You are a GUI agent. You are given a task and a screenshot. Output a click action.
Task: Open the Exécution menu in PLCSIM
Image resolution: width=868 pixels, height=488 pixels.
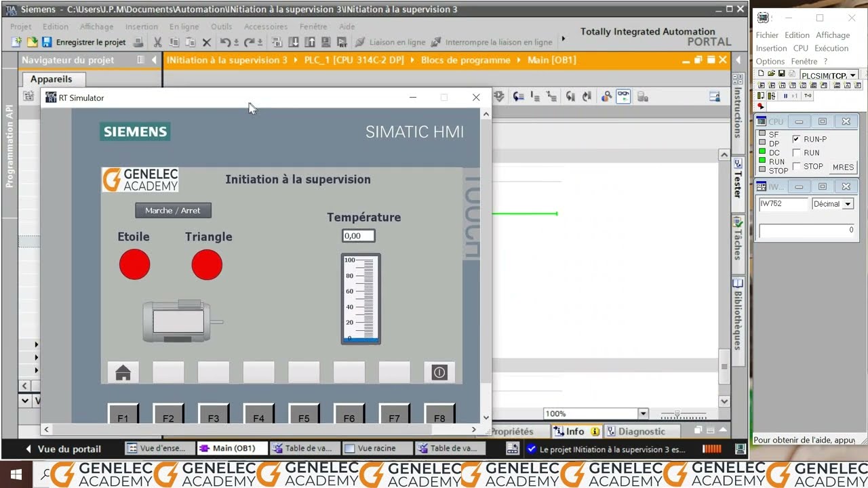(831, 48)
